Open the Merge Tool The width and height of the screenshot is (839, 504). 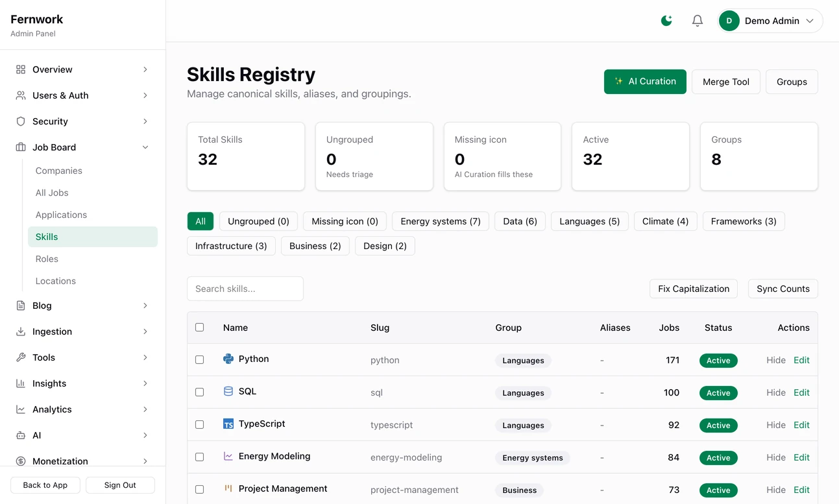coord(726,82)
